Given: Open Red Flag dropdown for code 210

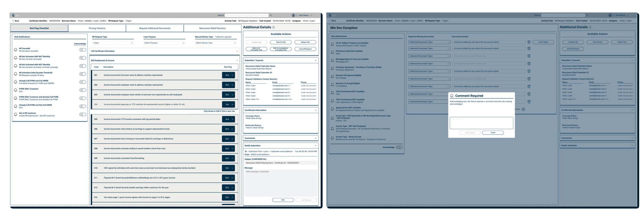Looking at the screenshot, I should [228, 168].
